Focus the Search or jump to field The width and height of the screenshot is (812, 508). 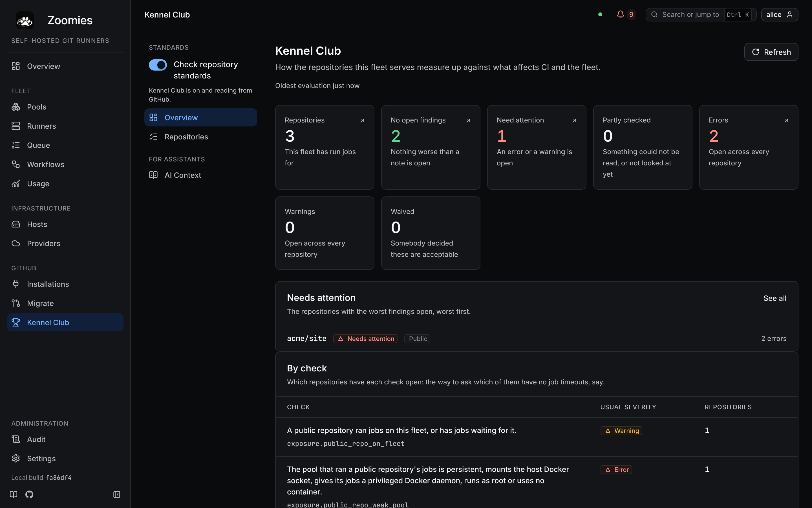coord(701,14)
